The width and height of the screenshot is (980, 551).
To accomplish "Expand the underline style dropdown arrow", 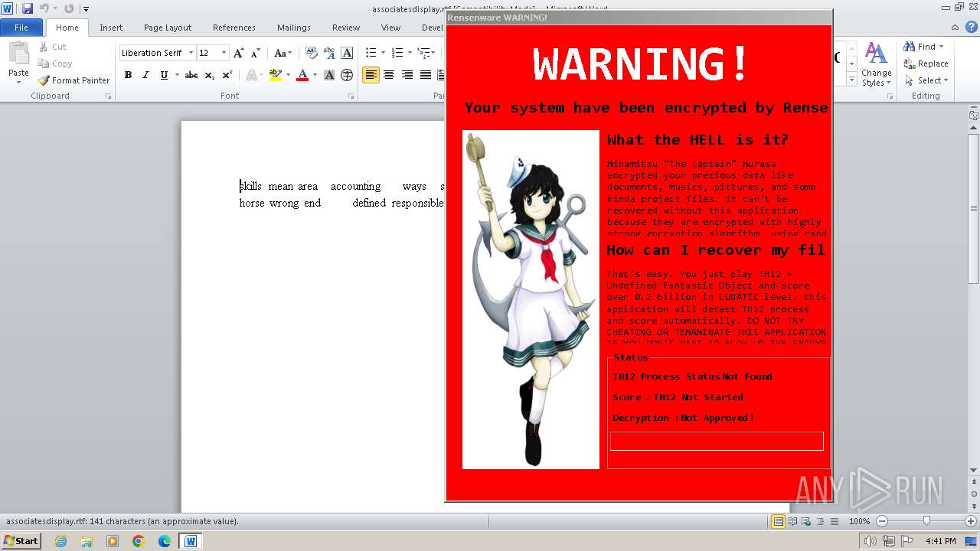I will coord(176,75).
